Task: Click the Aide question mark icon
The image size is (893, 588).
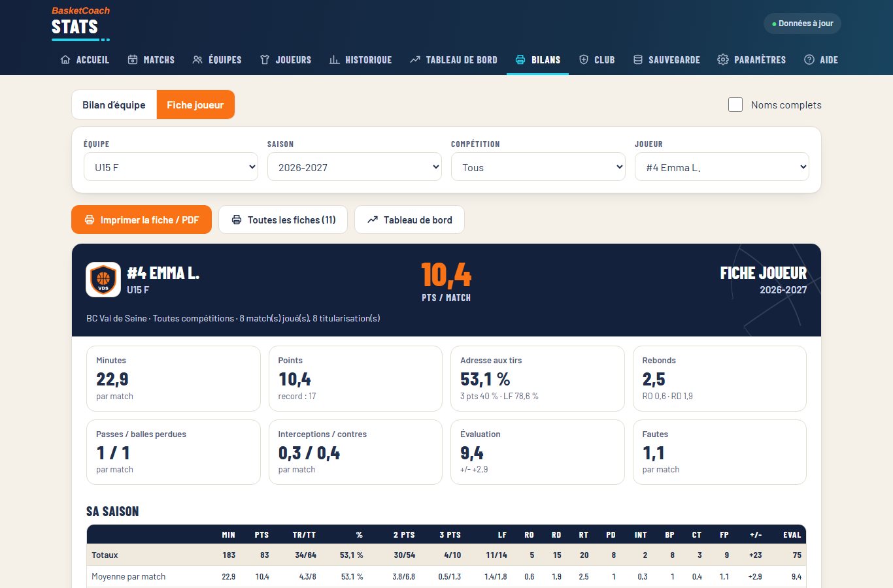Action: (x=809, y=59)
